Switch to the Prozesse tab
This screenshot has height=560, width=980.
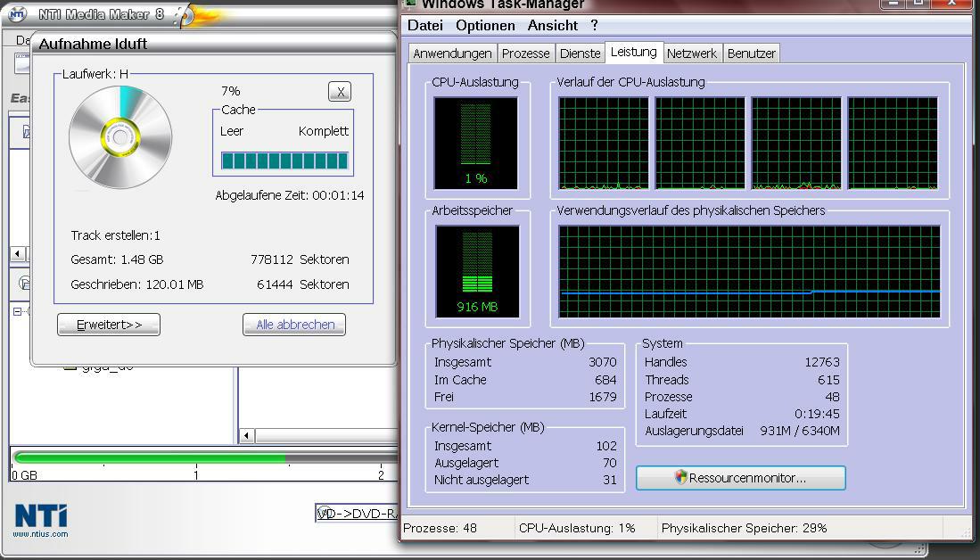click(525, 54)
